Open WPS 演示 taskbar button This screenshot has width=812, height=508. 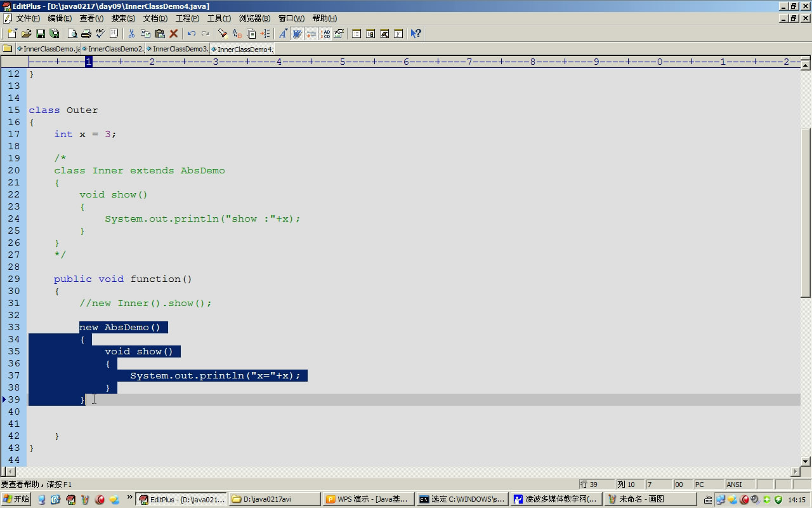pos(369,499)
